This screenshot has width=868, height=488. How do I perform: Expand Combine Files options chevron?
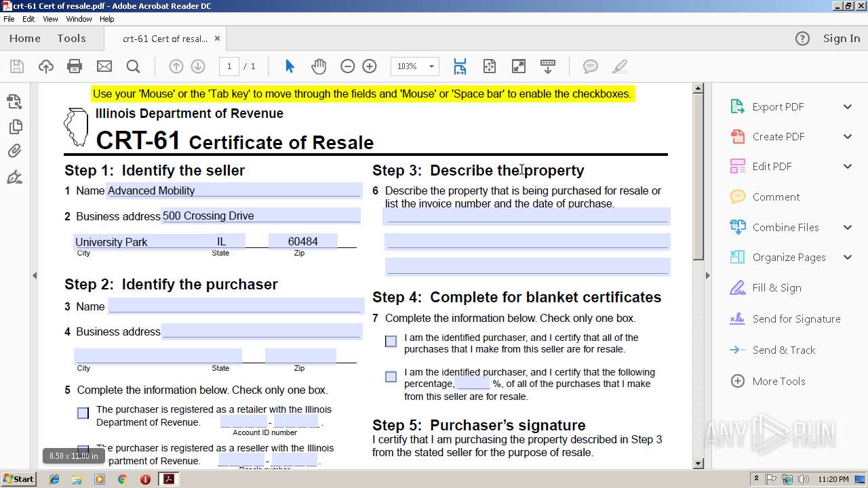tap(848, 227)
